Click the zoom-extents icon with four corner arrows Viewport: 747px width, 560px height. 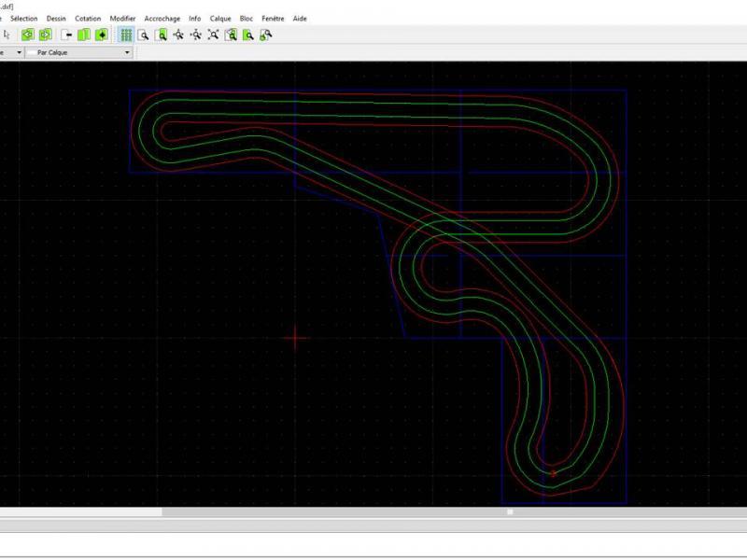214,35
